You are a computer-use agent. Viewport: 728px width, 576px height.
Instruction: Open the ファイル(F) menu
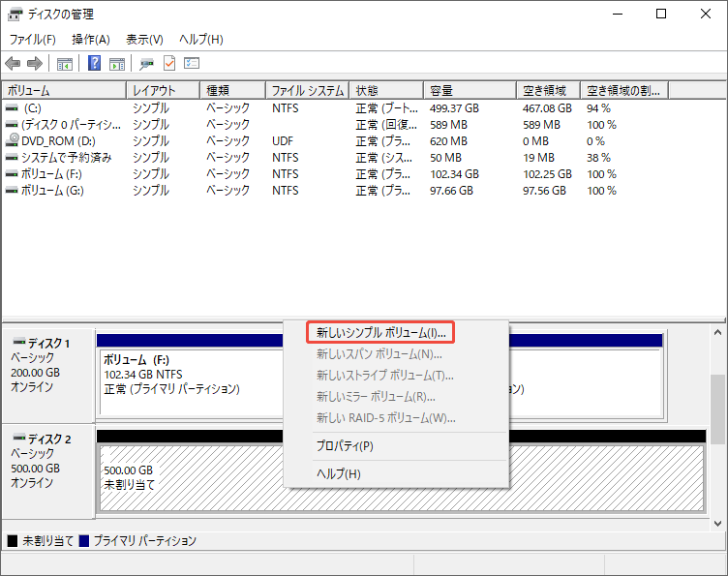[33, 40]
